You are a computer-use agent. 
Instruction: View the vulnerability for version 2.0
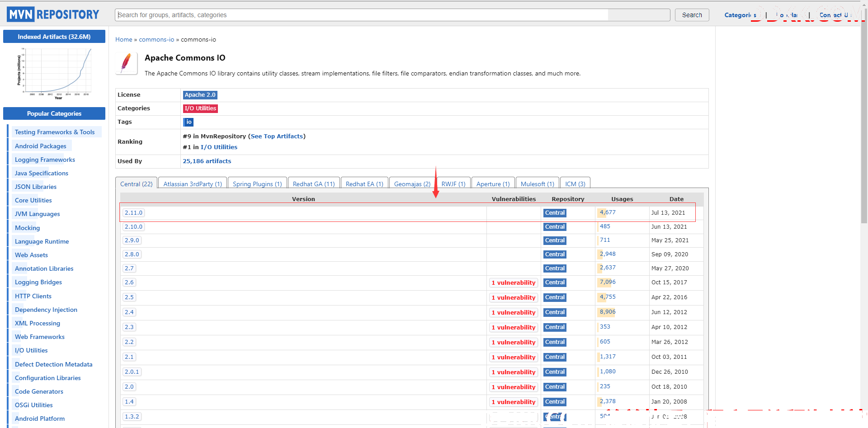513,387
